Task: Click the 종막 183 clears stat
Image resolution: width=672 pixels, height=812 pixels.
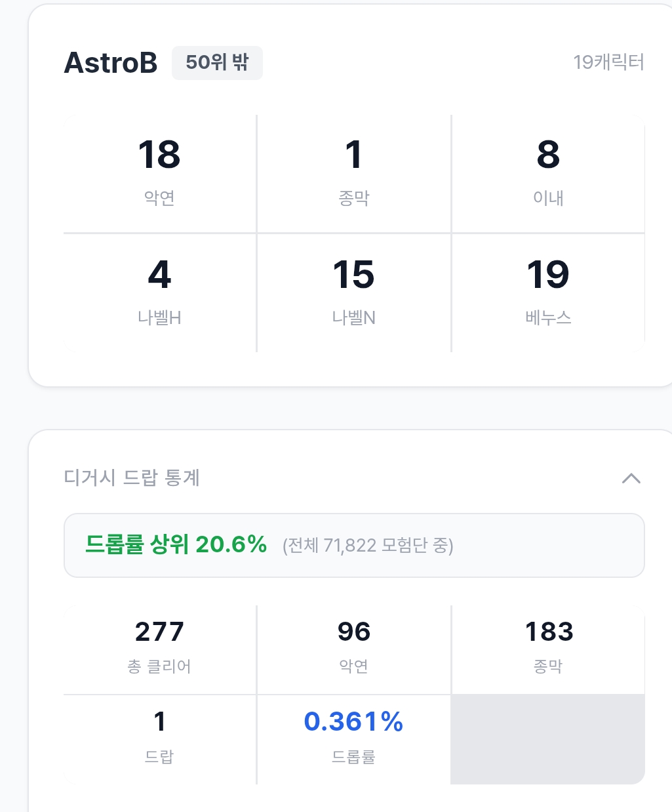Action: pyautogui.click(x=548, y=646)
